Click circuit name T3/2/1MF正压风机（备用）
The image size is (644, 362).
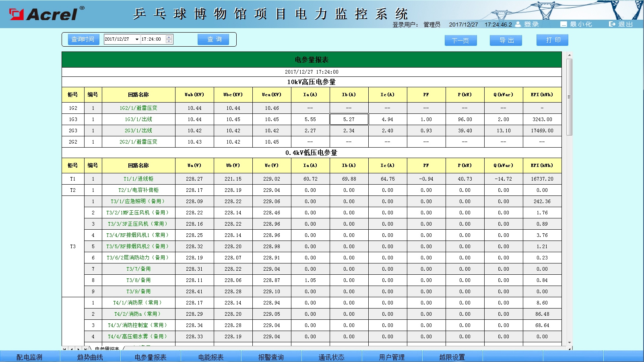click(x=138, y=212)
